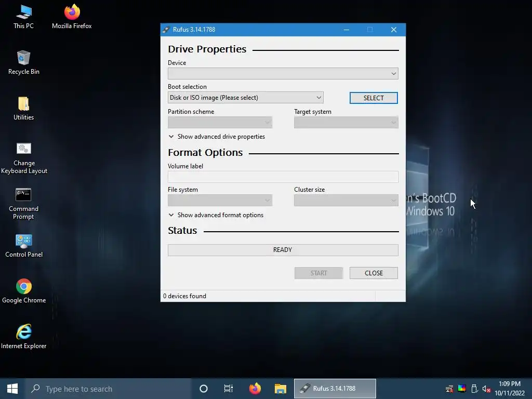Screen dimensions: 532x399
Task: Open network status tray icon
Action: pyautogui.click(x=449, y=389)
